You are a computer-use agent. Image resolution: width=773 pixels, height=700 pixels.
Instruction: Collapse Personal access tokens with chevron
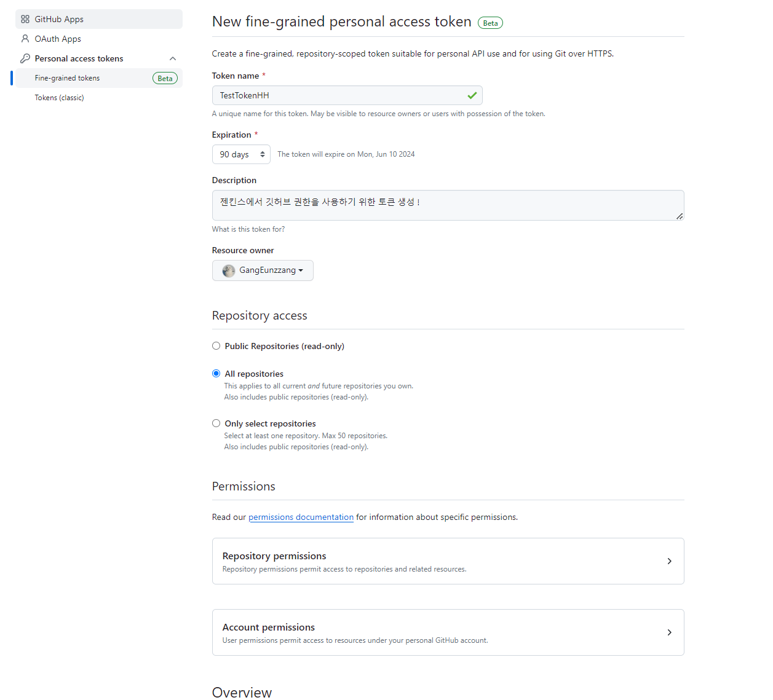173,58
